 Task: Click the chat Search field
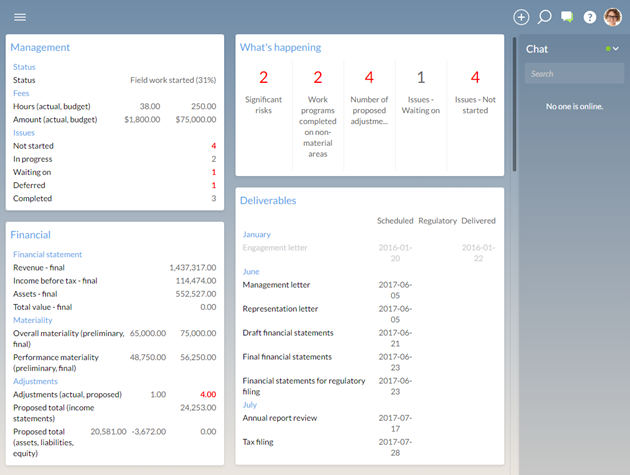pyautogui.click(x=574, y=74)
